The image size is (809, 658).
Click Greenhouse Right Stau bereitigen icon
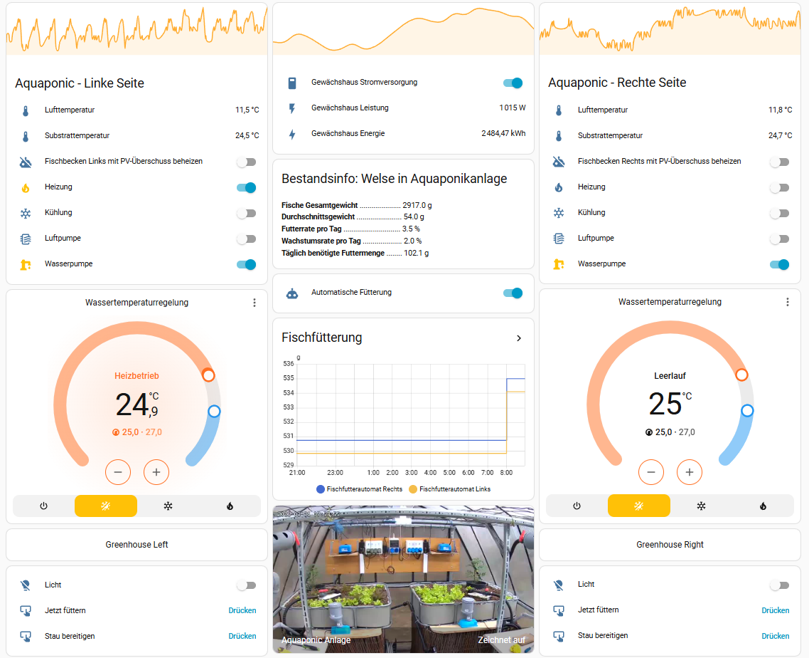(x=558, y=636)
